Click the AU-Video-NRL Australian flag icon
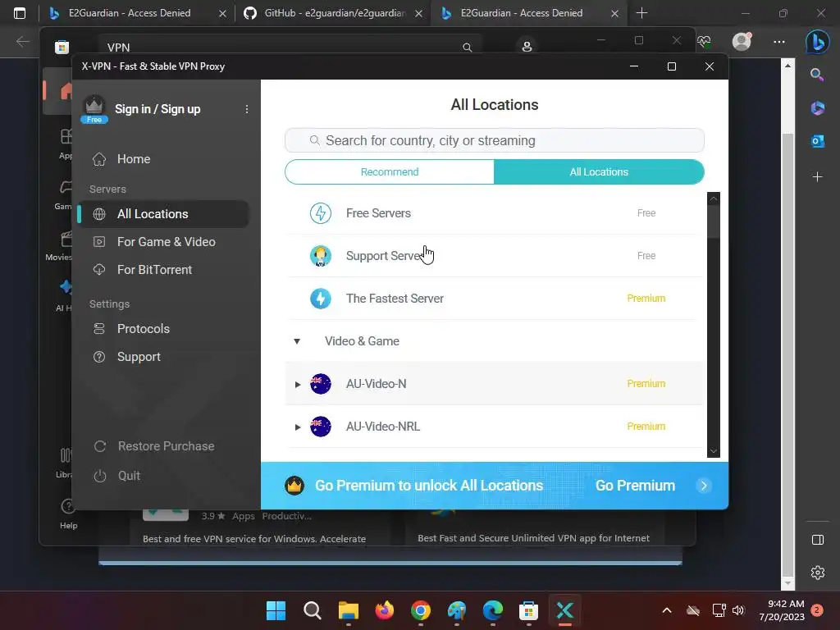Image resolution: width=840 pixels, height=630 pixels. point(321,427)
